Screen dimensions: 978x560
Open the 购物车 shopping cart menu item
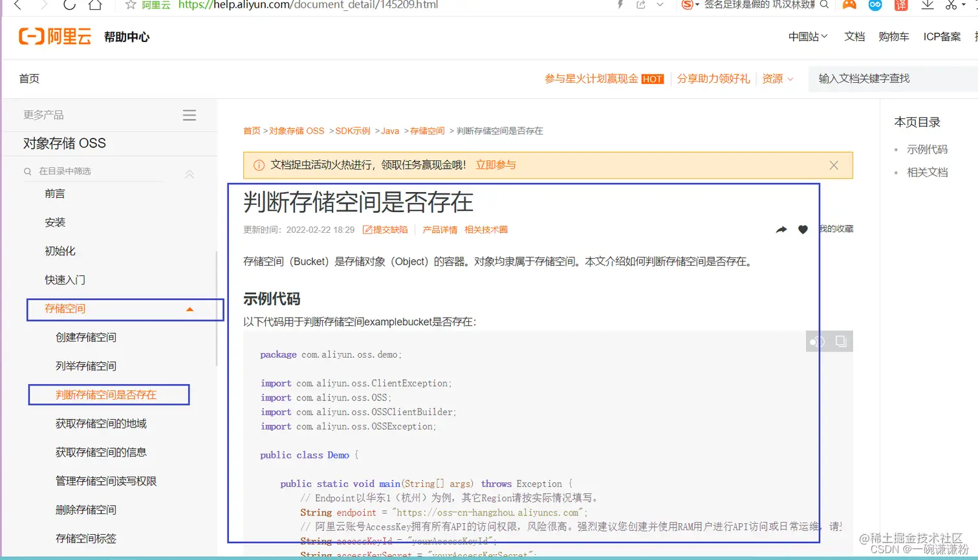[894, 37]
